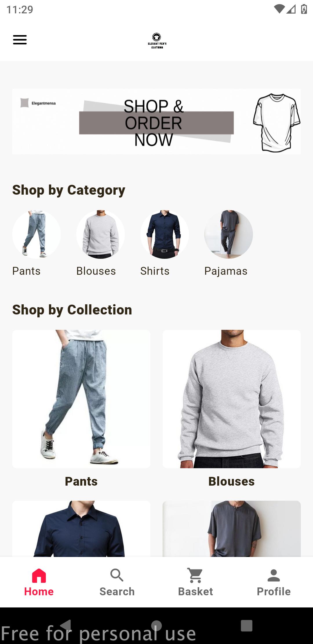Select the Pants category circle
The image size is (313, 644).
click(37, 234)
